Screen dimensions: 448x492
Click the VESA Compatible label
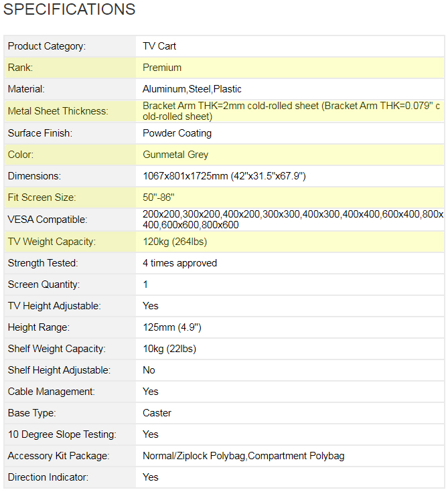point(48,220)
